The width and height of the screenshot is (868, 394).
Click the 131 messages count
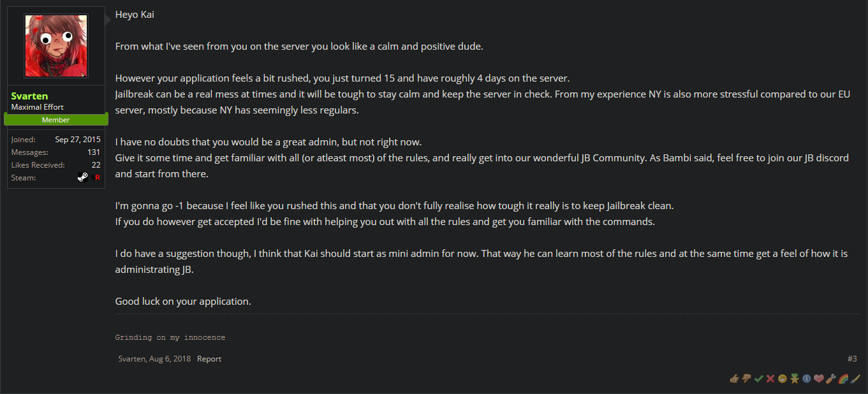(94, 152)
